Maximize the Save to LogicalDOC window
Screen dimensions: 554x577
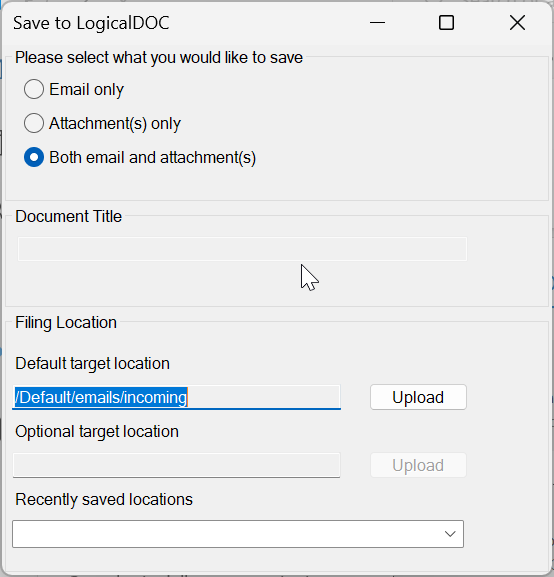(447, 23)
